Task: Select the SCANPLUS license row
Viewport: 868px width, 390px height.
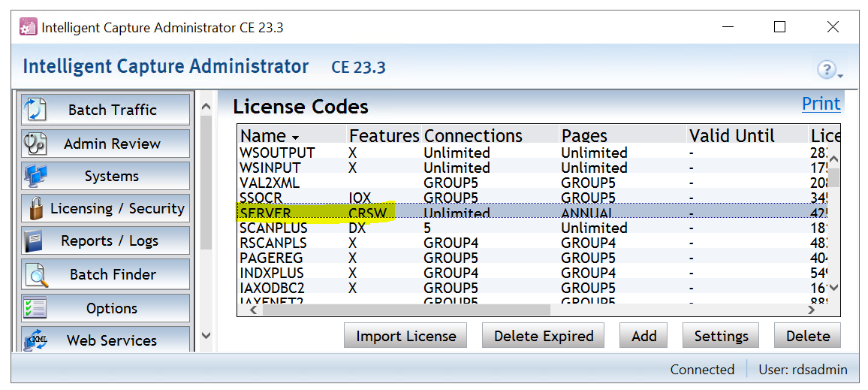Action: (532, 228)
